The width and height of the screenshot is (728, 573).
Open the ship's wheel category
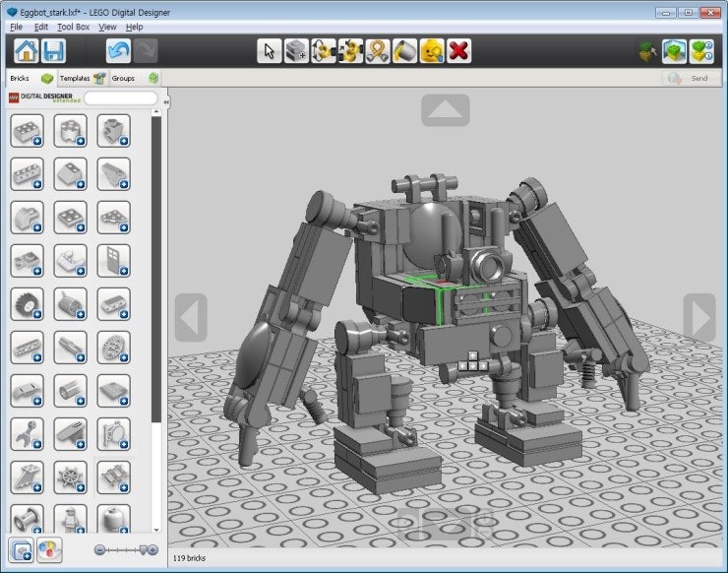pos(70,477)
